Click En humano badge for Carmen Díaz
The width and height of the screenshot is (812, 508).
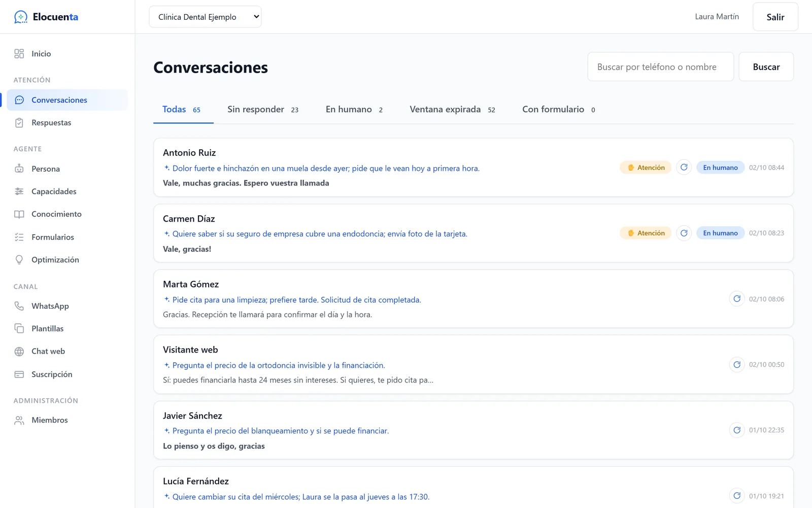point(720,233)
